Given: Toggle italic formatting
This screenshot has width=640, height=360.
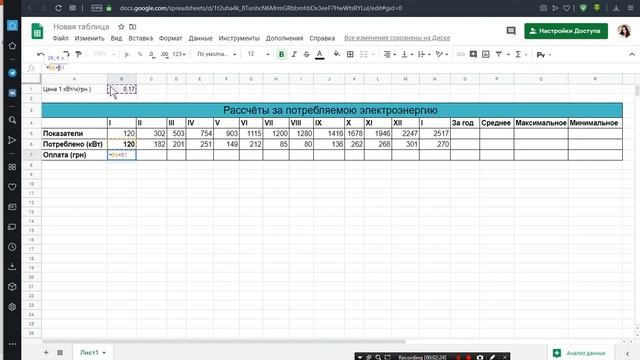Looking at the screenshot, I should [294, 54].
